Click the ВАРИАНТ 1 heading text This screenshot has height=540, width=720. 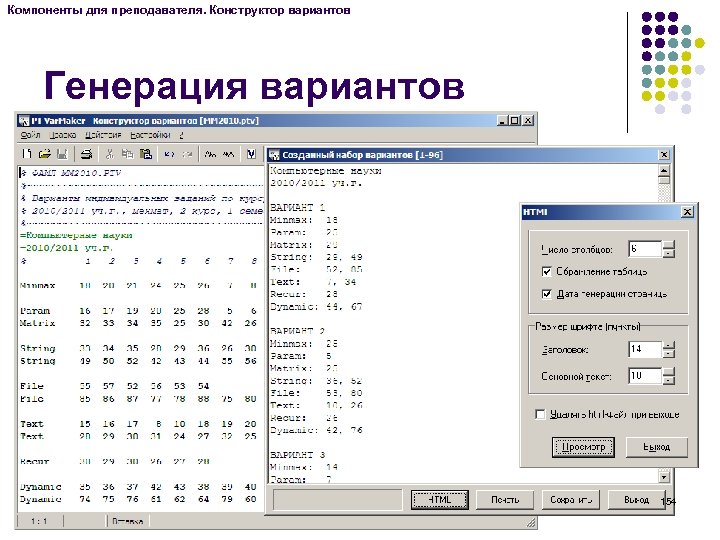click(298, 207)
